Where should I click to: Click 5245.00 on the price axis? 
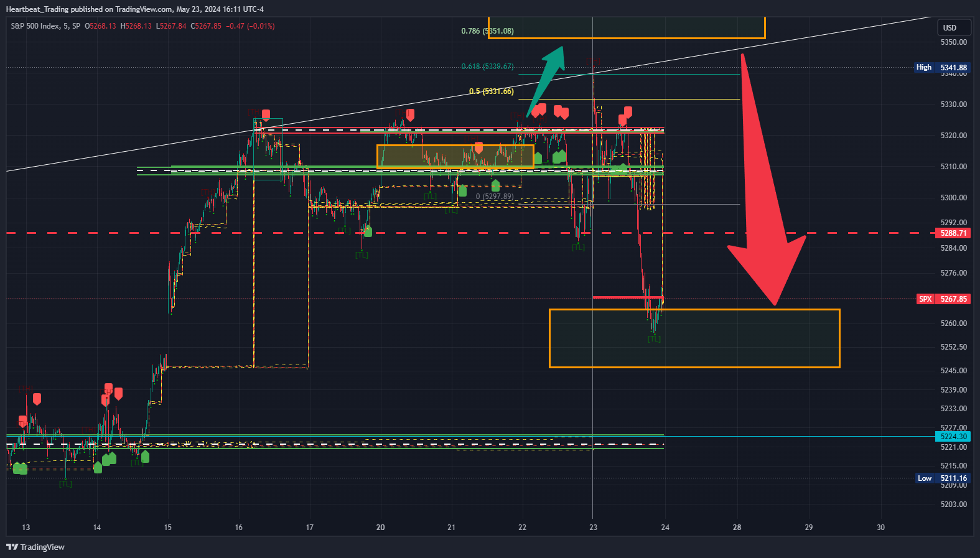(x=954, y=371)
